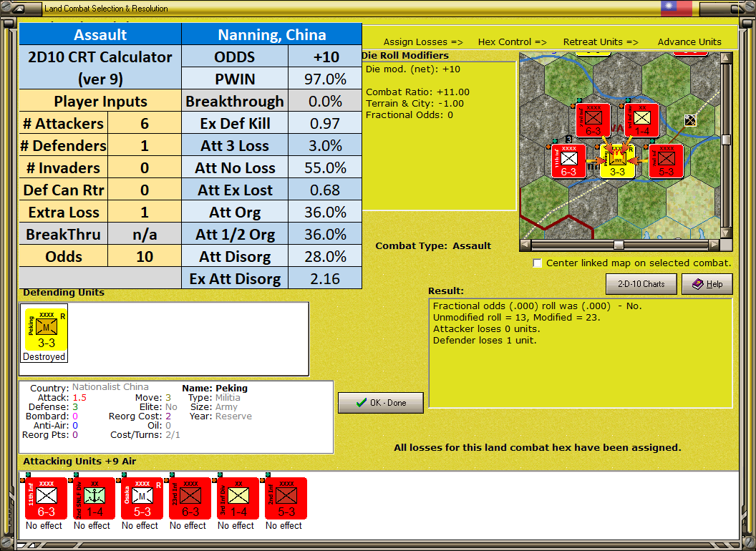Click the "Combat Ratio: +11.00" modifier line

(x=417, y=92)
